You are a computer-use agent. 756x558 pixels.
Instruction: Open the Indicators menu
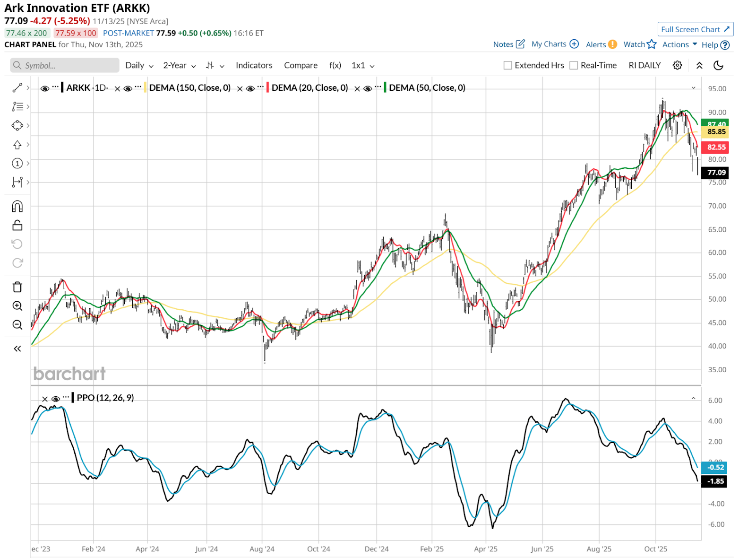pyautogui.click(x=254, y=65)
